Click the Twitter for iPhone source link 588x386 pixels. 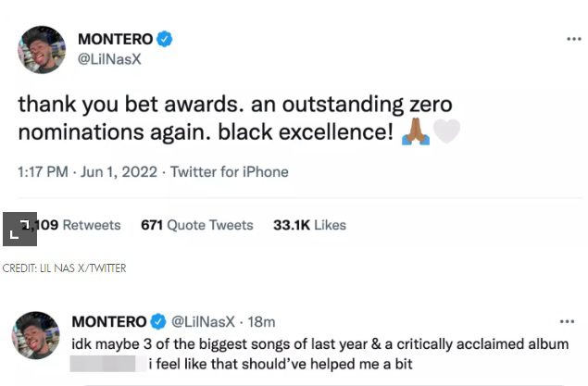[229, 172]
